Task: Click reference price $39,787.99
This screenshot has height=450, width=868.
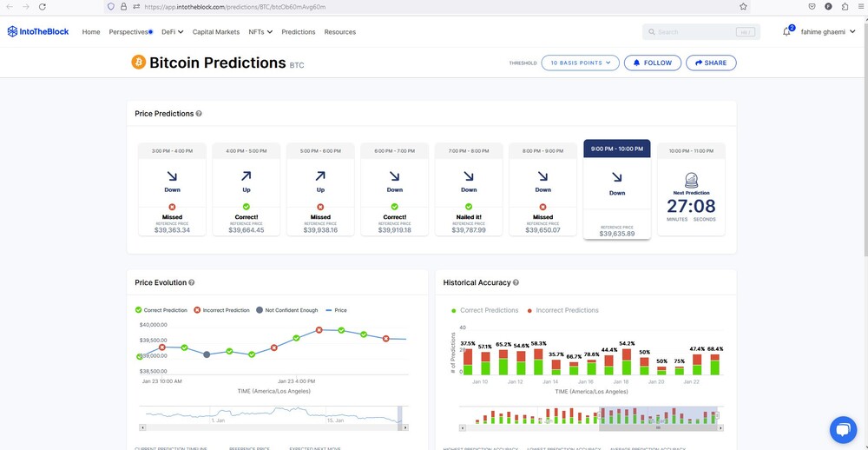Action: (x=469, y=230)
